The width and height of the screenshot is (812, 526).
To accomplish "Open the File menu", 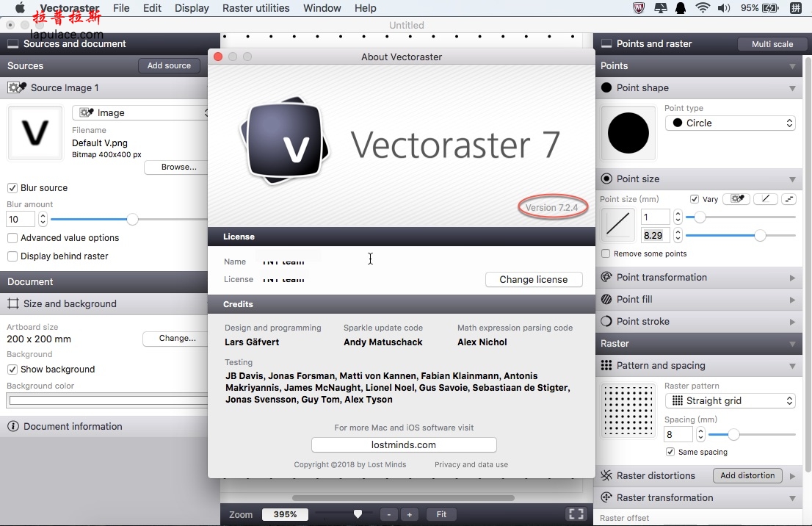I will pos(121,8).
